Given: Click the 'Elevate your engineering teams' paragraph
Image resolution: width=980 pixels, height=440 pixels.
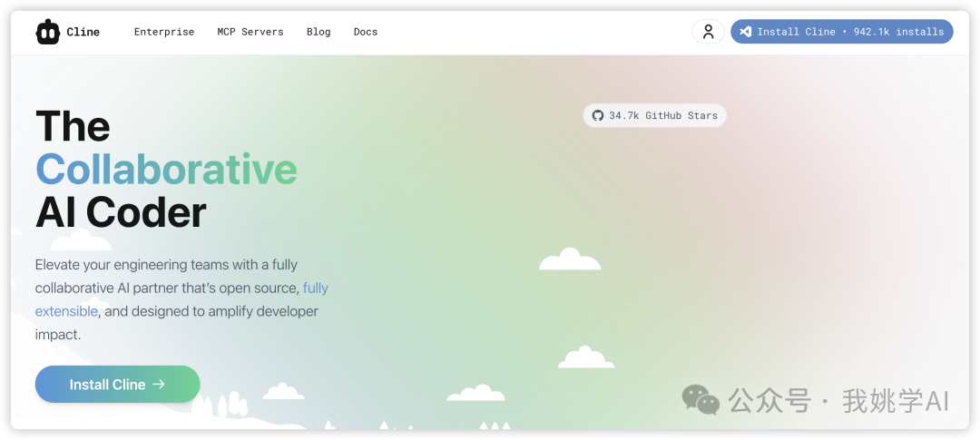Looking at the screenshot, I should [x=181, y=299].
